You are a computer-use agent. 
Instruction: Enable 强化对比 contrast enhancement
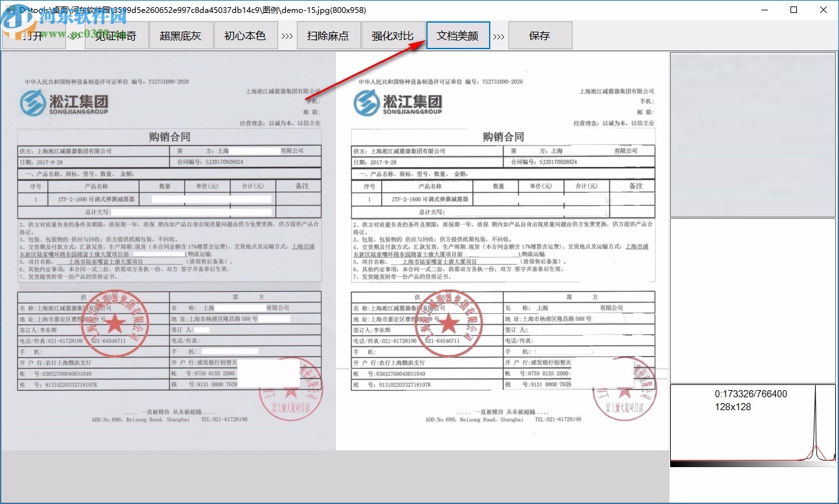pos(393,36)
